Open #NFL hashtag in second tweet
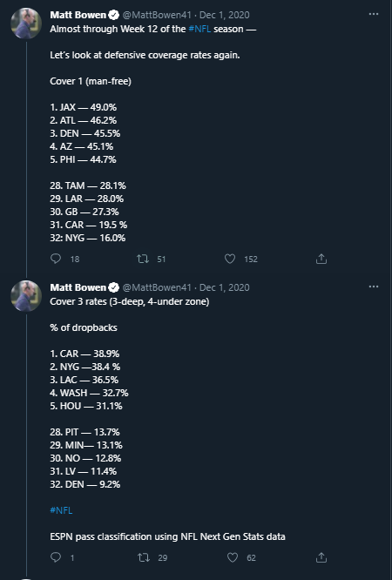The height and width of the screenshot is (580, 392). click(x=61, y=510)
